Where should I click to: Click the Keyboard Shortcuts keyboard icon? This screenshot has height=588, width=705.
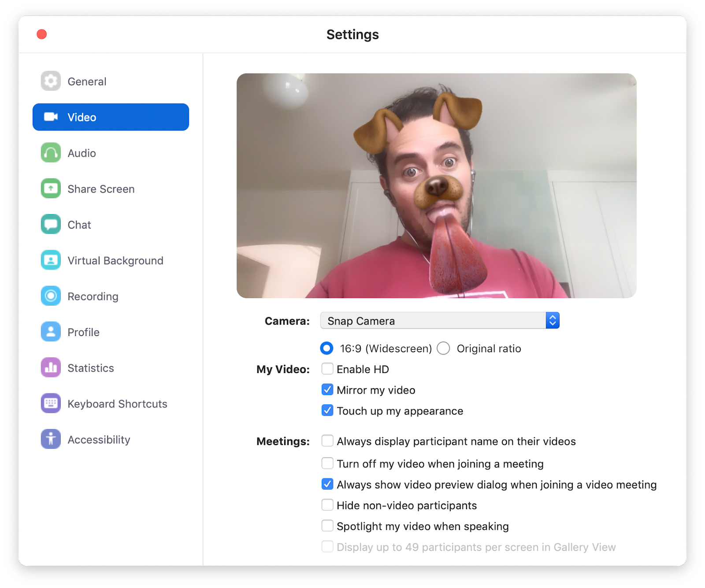[51, 403]
